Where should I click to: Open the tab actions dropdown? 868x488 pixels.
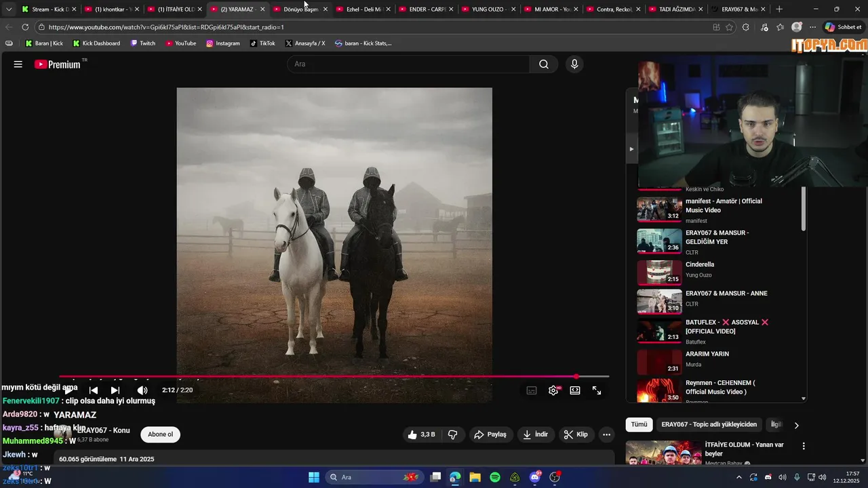[x=9, y=9]
